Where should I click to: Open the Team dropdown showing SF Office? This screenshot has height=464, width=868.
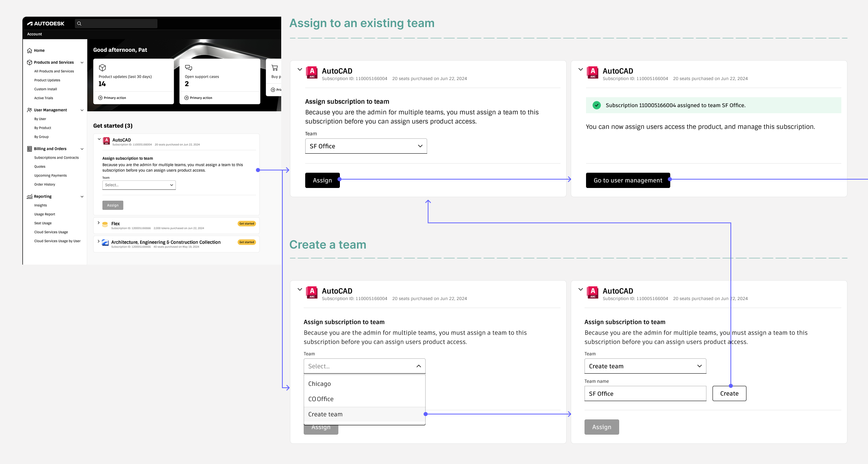[366, 146]
